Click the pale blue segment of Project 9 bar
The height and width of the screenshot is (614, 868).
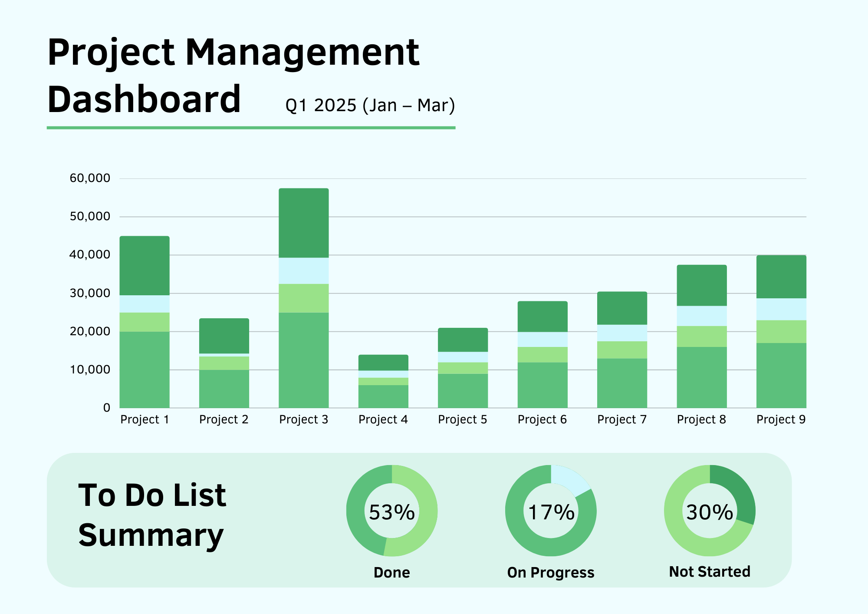click(x=781, y=309)
